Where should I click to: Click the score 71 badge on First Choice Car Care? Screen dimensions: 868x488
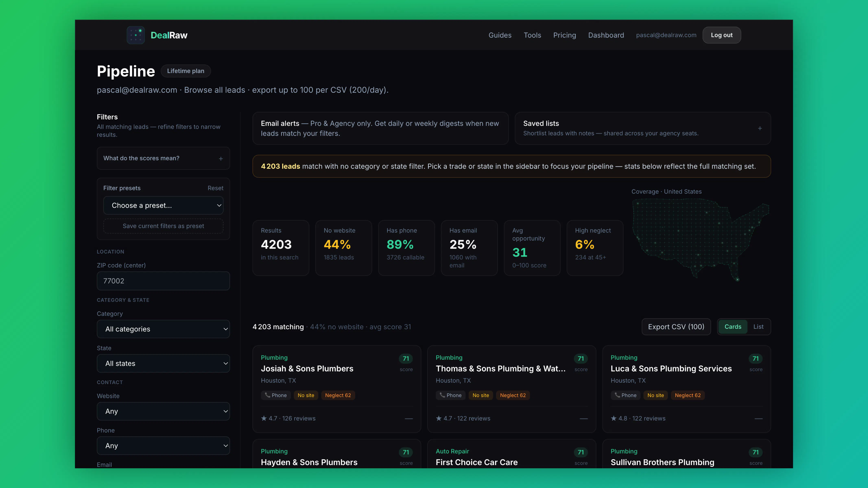[581, 452]
